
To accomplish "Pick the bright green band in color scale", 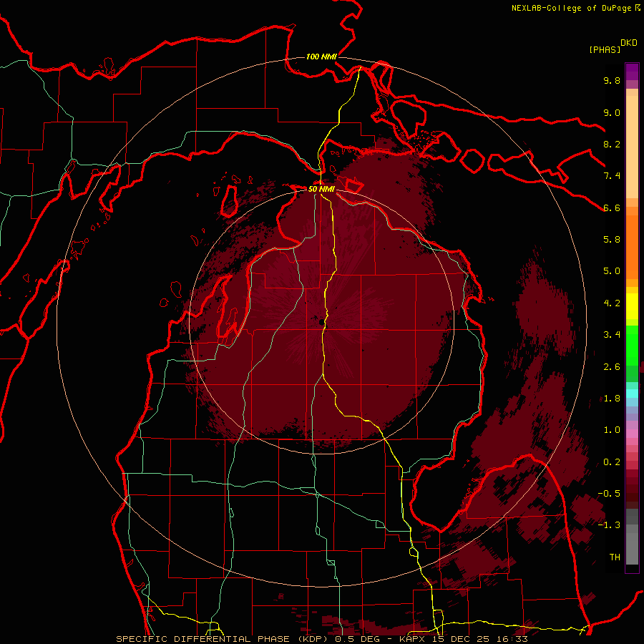I will tap(632, 346).
